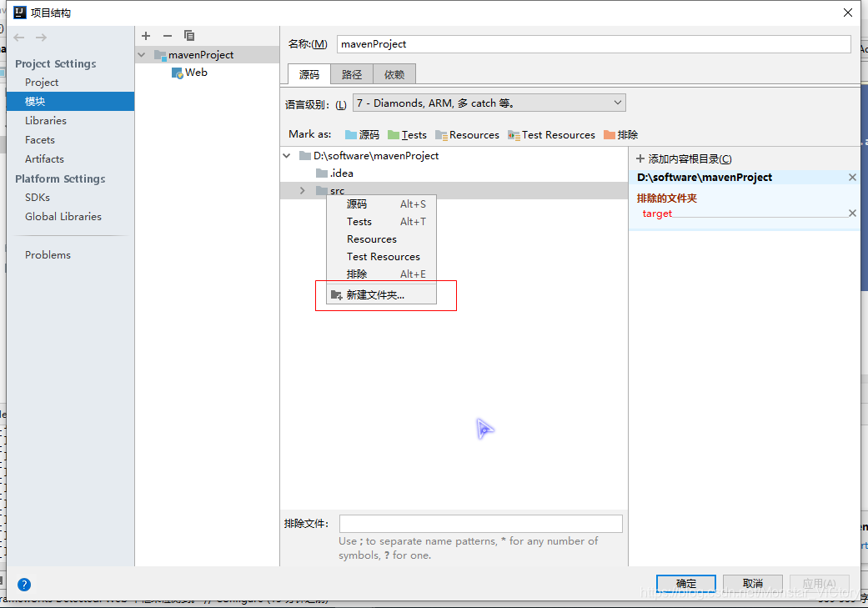Click the 确定 button

(686, 584)
